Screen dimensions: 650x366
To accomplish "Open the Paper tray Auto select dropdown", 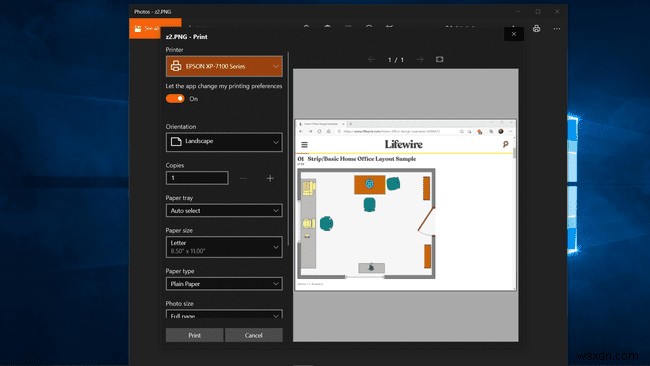I will coord(224,211).
